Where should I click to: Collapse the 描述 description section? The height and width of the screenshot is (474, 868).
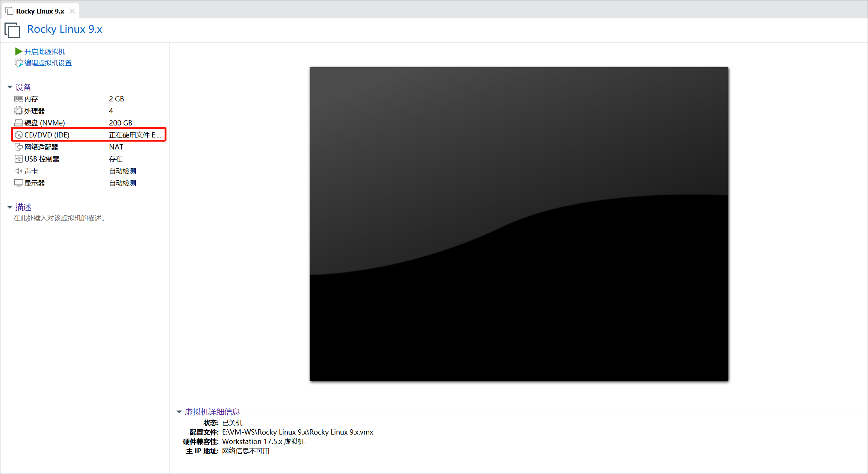[10, 207]
